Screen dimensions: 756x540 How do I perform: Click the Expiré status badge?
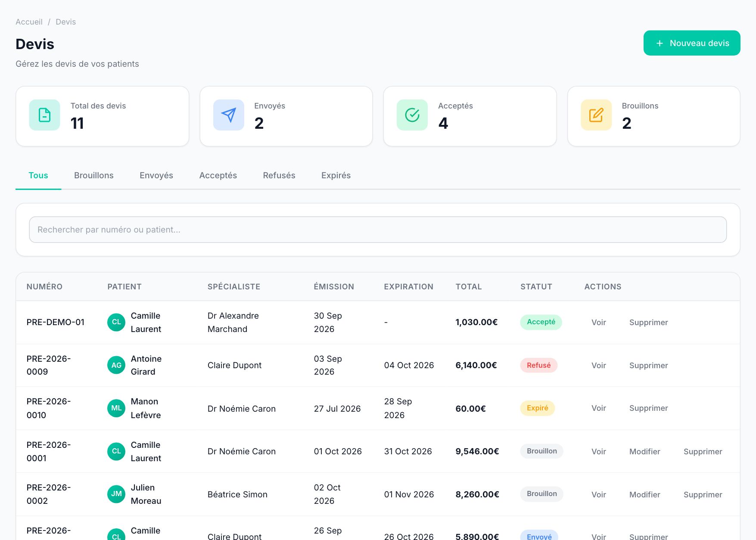537,408
